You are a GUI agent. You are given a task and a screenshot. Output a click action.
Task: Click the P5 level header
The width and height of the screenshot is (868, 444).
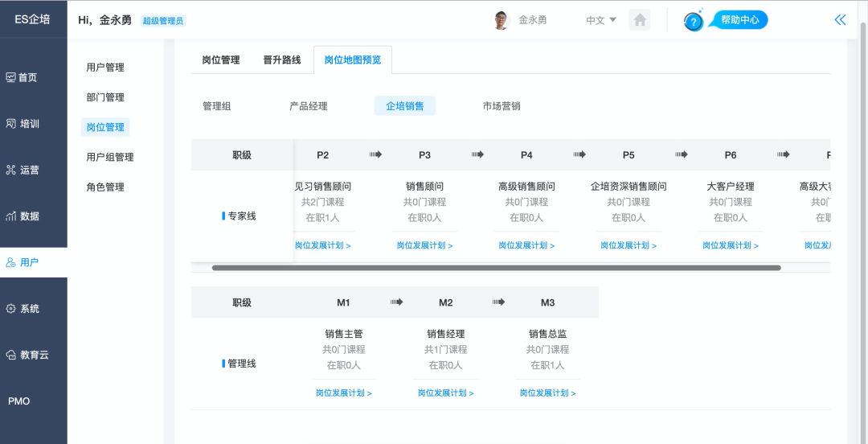628,155
